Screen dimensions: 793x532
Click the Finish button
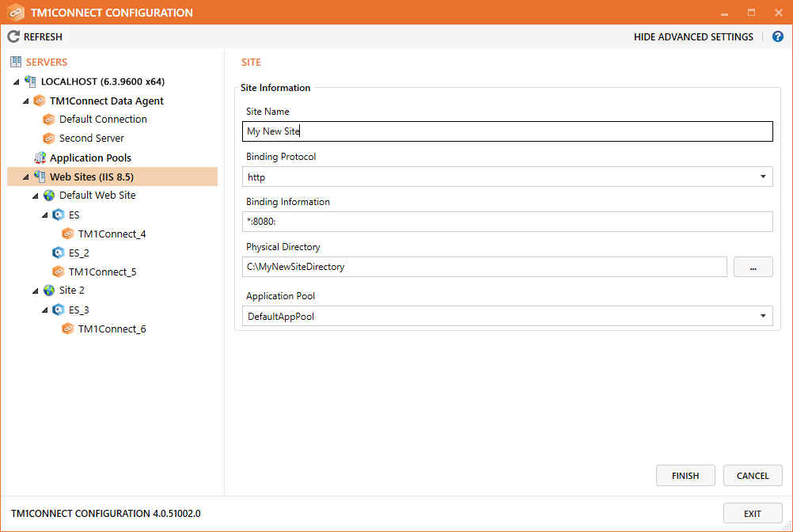685,475
